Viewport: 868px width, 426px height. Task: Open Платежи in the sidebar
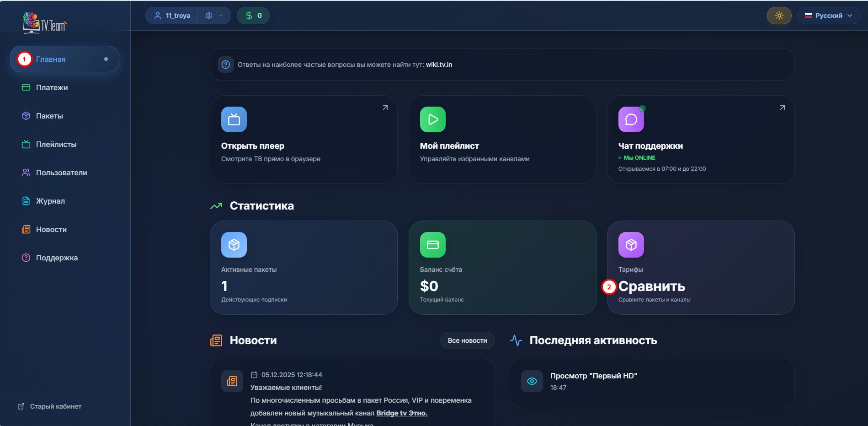[x=52, y=87]
